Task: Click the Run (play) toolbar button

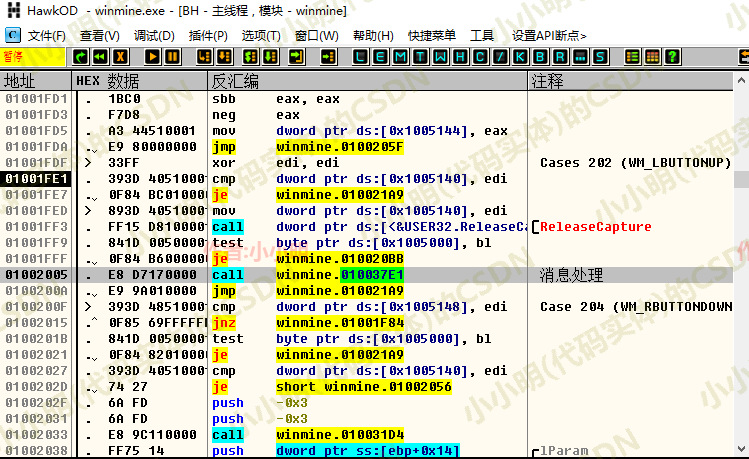Action: 152,57
